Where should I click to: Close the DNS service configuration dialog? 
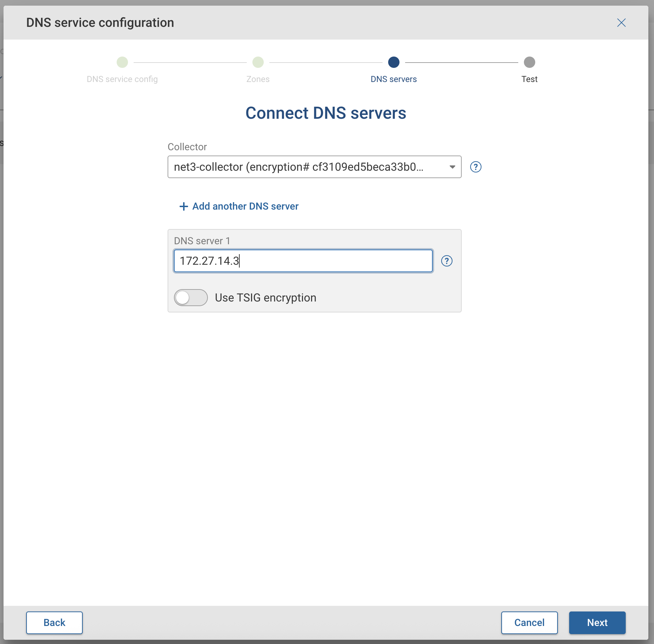tap(621, 23)
